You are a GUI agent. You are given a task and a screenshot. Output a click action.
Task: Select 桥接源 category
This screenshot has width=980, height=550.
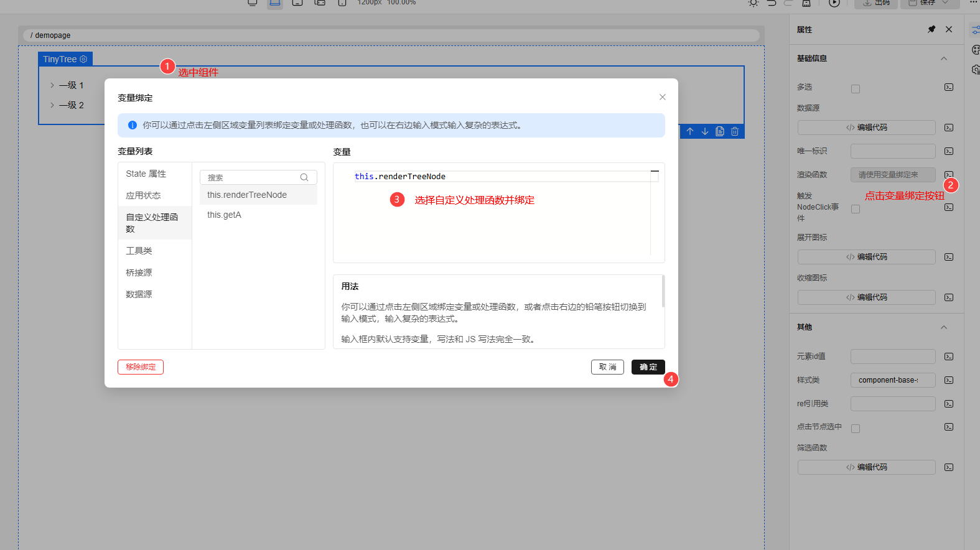[155, 273]
